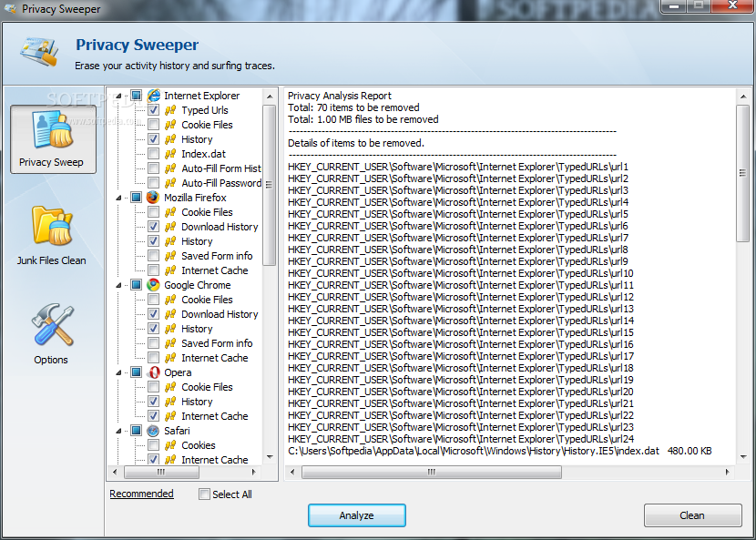Uncheck Chrome History checkbox

pos(153,329)
